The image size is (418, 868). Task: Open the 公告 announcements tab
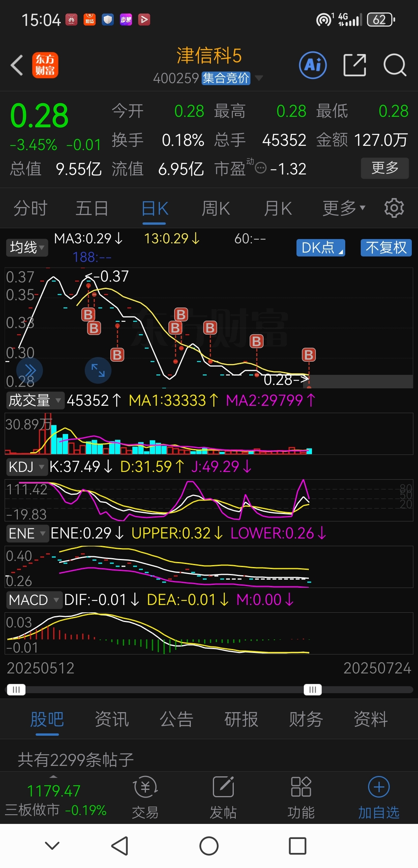coord(176,719)
